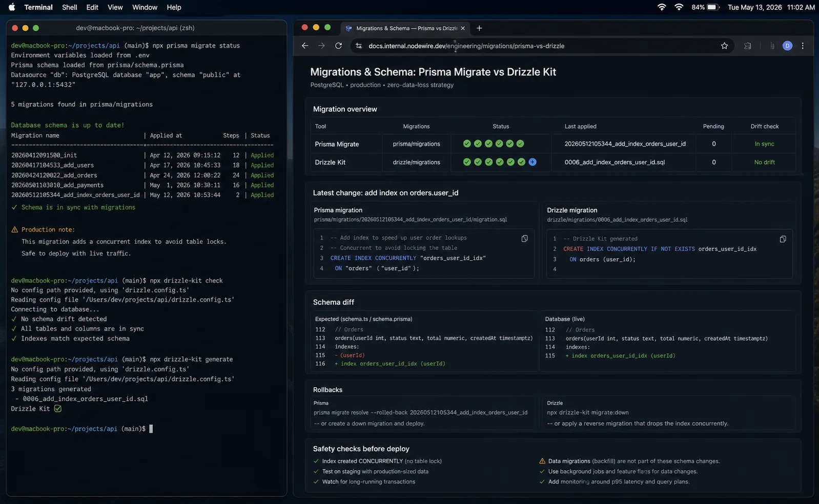Click 20260501103010_add_payments row in Terminal
The width and height of the screenshot is (819, 504).
[142, 185]
